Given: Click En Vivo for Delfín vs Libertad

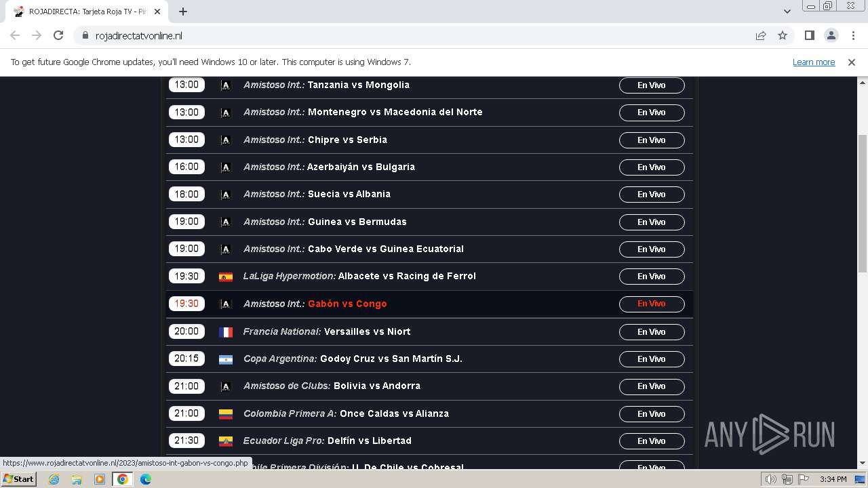Looking at the screenshot, I should (x=652, y=441).
